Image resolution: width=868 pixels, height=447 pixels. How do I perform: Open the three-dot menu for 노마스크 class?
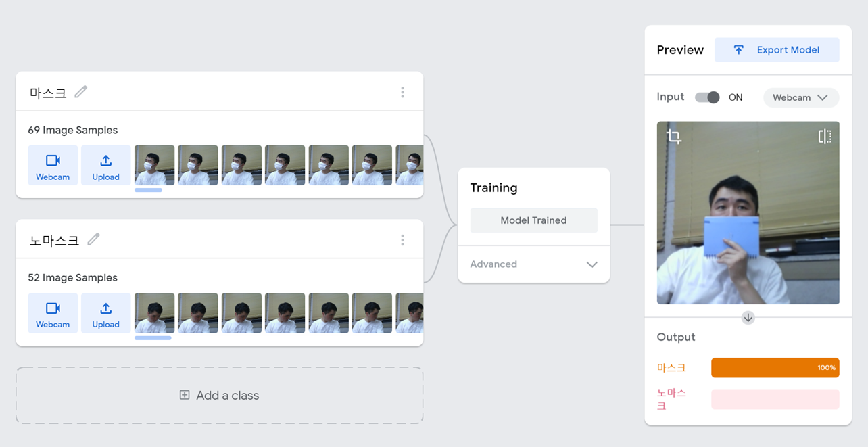(402, 240)
